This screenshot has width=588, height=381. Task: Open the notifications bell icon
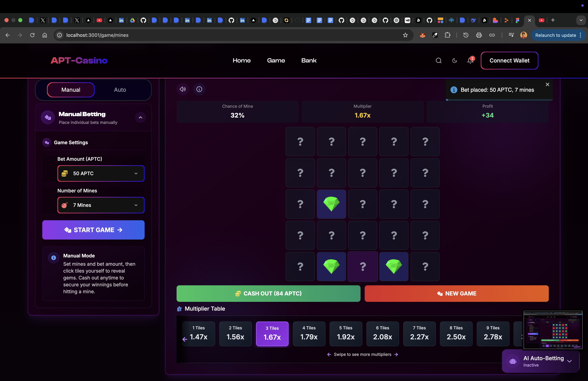point(470,61)
